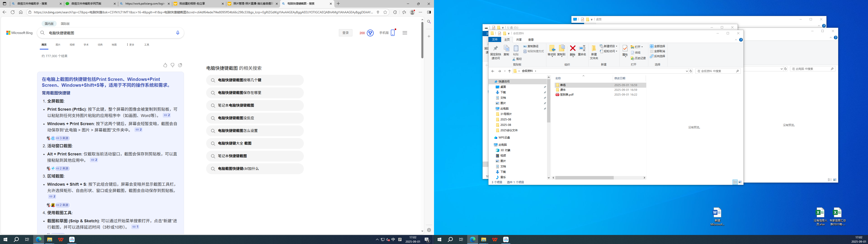868x244 pixels.
Task: Open 更多 menu in Bing search categories
Action: [130, 45]
